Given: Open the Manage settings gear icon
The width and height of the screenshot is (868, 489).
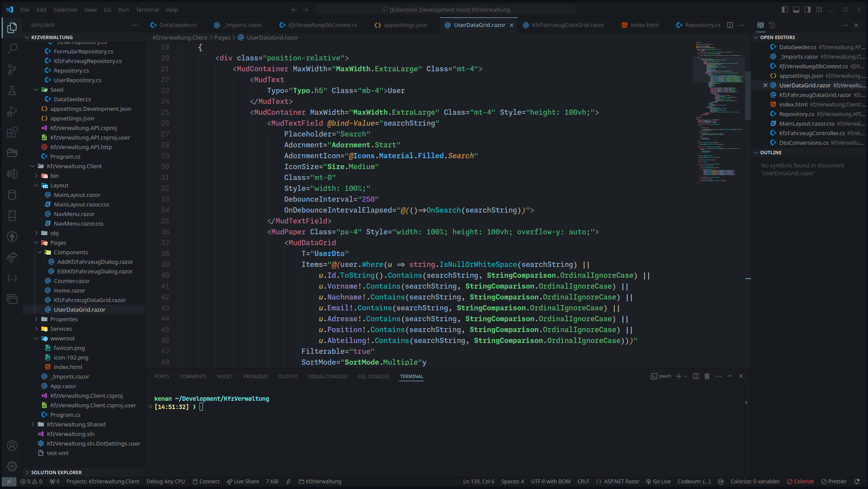Looking at the screenshot, I should pyautogui.click(x=12, y=466).
